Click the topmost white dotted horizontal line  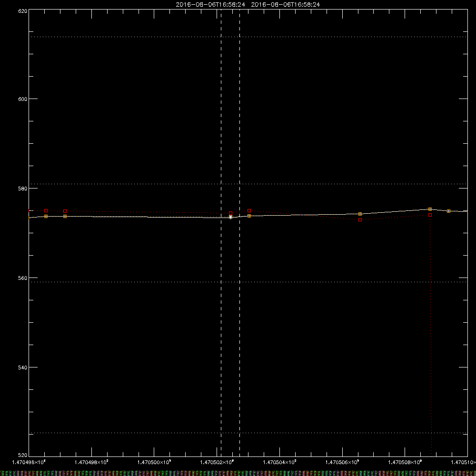pos(248,37)
